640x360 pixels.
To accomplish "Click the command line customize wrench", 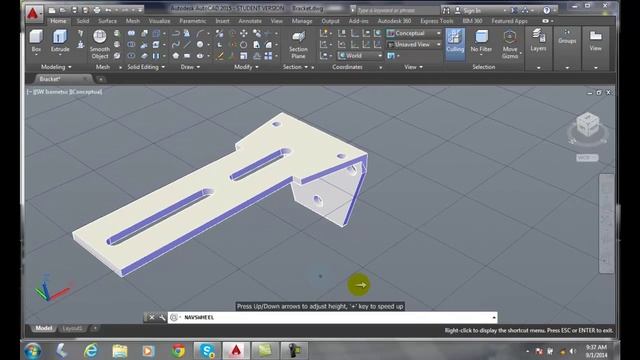I will point(162,317).
